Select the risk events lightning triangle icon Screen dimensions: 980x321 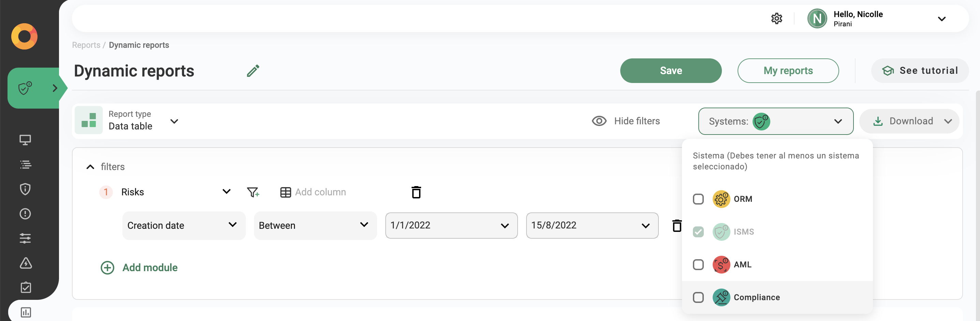25,263
